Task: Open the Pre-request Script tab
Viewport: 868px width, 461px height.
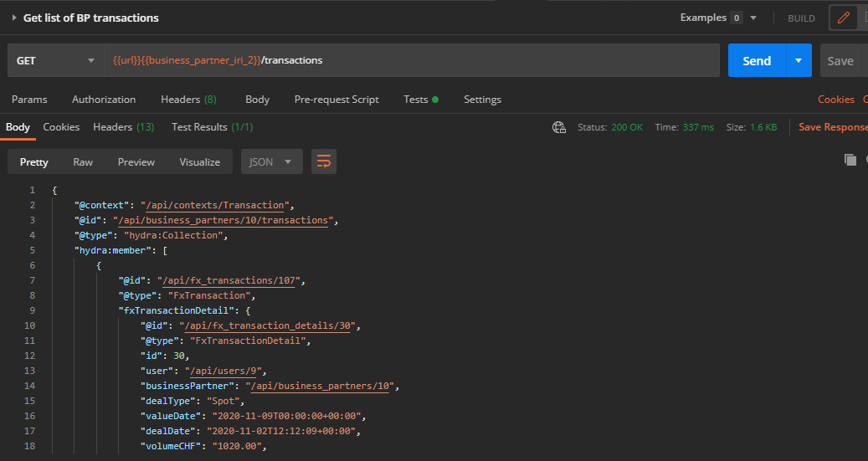Action: pyautogui.click(x=336, y=100)
